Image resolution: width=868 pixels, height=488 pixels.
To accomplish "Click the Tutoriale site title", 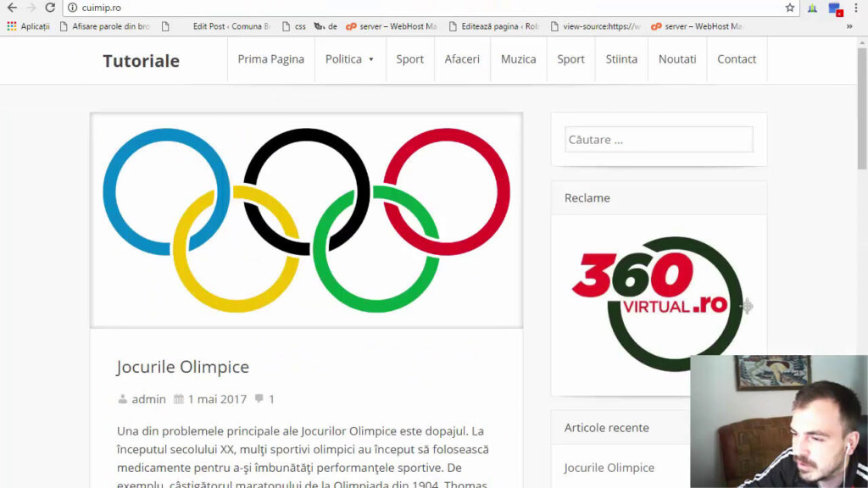I will (x=142, y=60).
